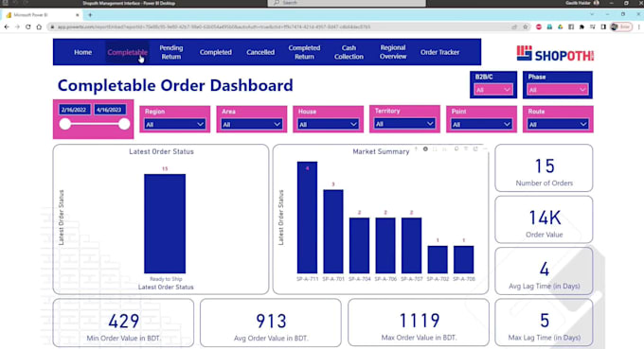Click the share page icon

pyautogui.click(x=514, y=26)
